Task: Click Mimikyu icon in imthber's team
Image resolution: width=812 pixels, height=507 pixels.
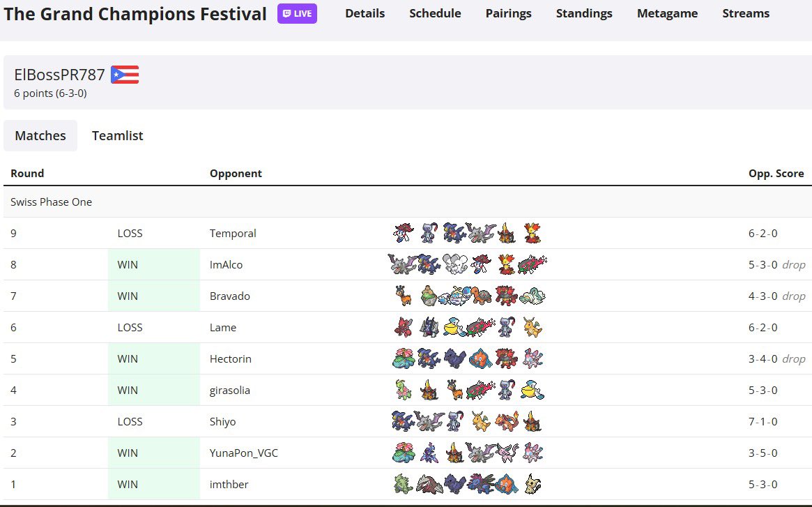Action: pos(533,484)
